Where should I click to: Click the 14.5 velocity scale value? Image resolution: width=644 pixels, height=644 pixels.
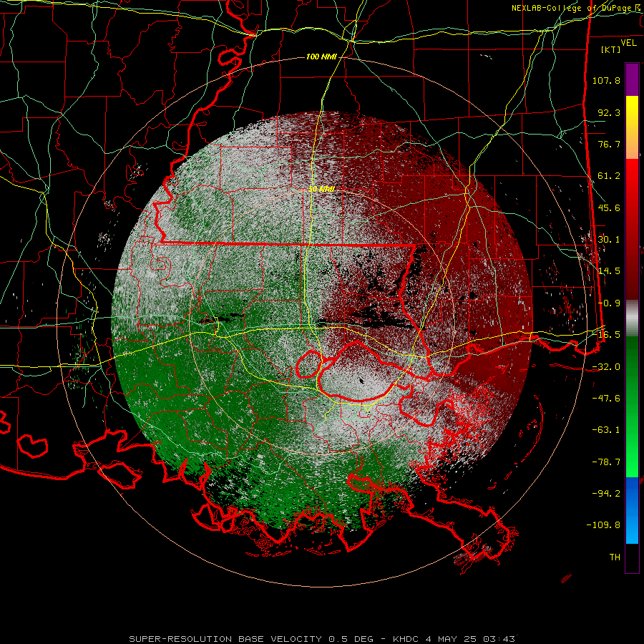click(609, 271)
